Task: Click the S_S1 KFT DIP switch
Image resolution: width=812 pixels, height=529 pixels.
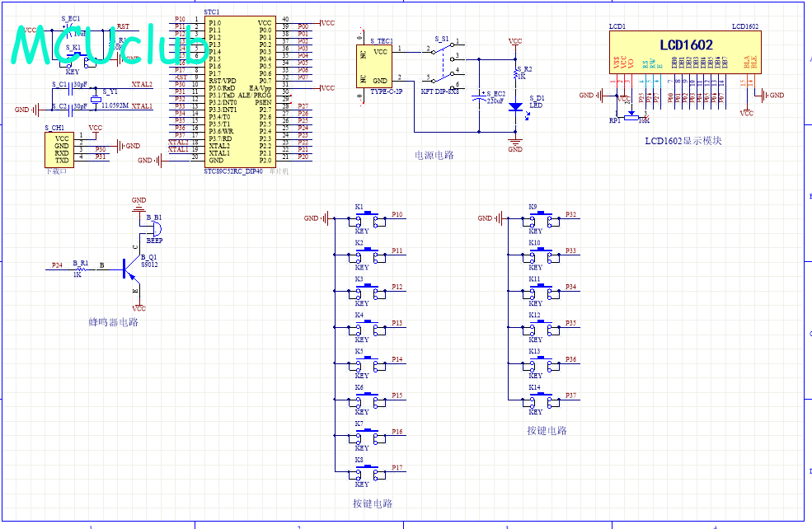Action: (442, 64)
